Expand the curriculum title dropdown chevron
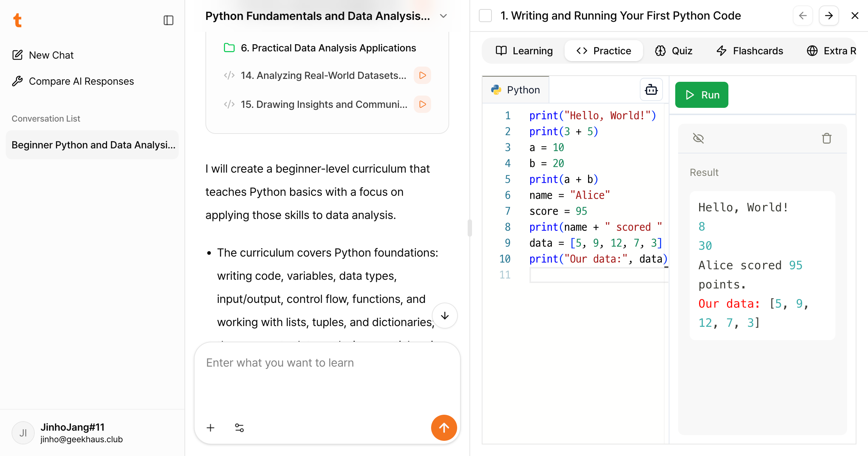This screenshot has height=456, width=868. 443,16
